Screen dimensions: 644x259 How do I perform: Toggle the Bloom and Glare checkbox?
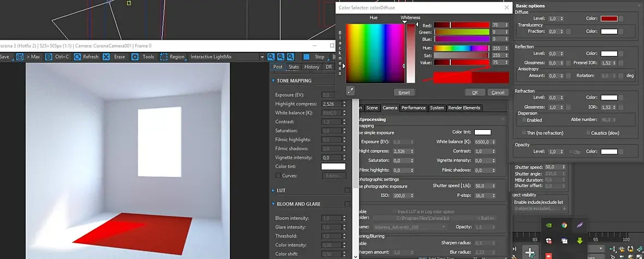click(x=348, y=204)
